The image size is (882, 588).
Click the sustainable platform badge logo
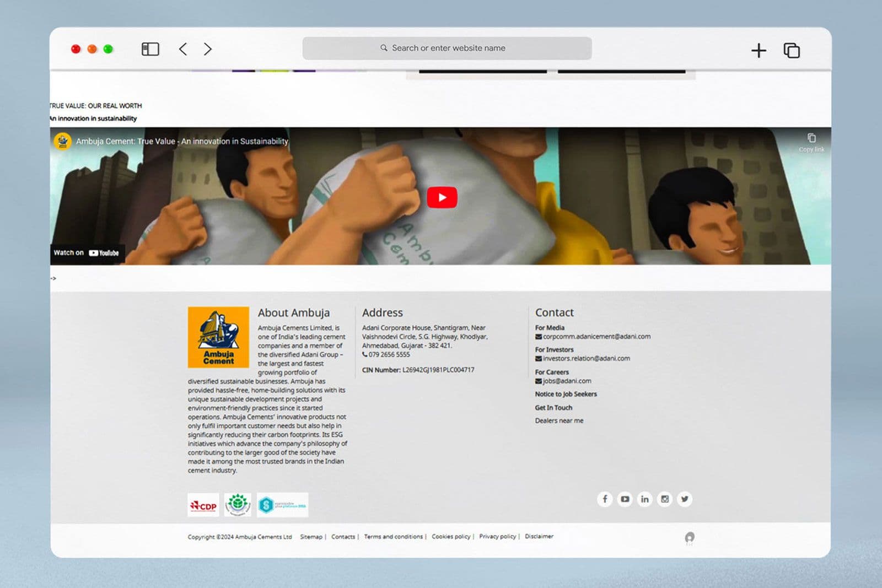click(283, 505)
